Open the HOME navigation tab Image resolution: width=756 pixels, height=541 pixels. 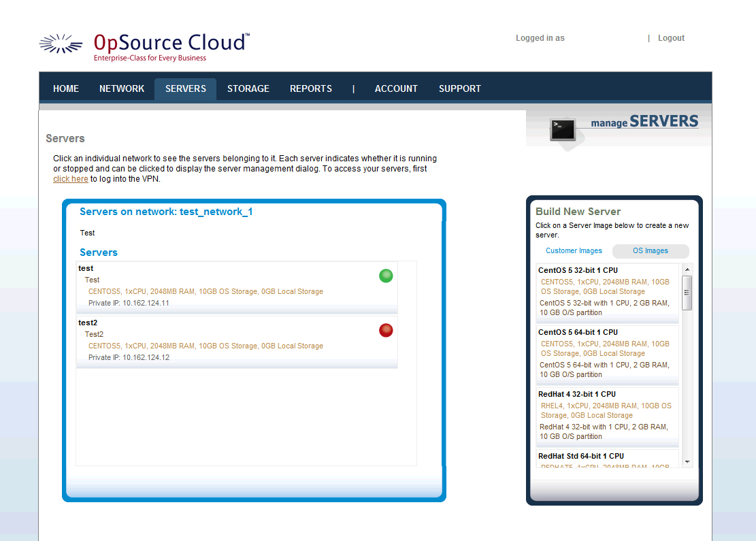coord(66,88)
